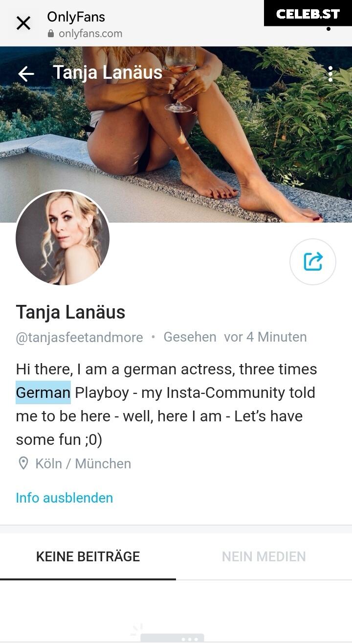
Task: Open the banner cover photo
Action: click(176, 135)
